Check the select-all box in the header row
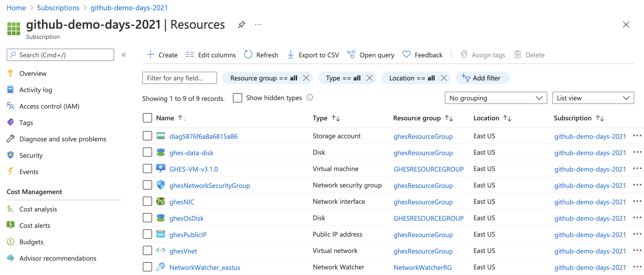The height and width of the screenshot is (275, 644). [147, 118]
